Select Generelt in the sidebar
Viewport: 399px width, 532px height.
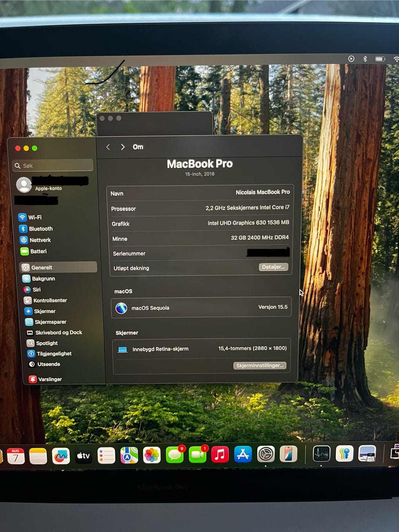click(59, 267)
